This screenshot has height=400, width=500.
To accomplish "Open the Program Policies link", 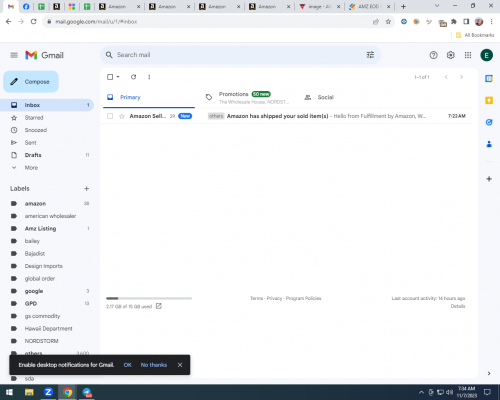I will coord(303,298).
